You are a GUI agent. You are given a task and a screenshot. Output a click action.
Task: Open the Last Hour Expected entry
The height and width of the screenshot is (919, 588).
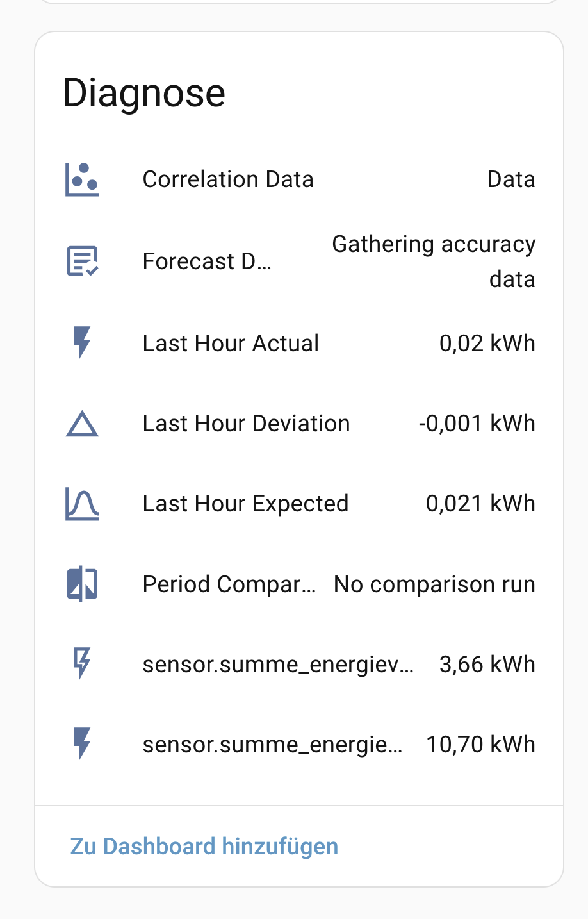pyautogui.click(x=299, y=504)
